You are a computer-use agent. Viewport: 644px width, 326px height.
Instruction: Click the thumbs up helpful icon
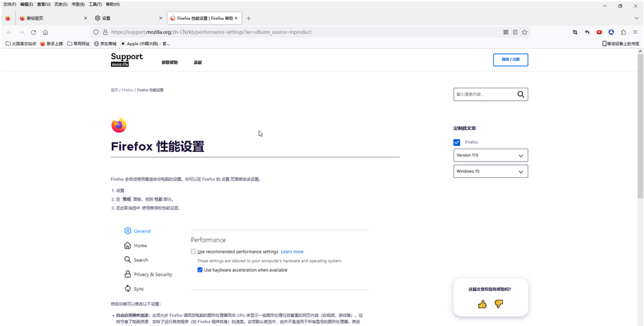482,304
